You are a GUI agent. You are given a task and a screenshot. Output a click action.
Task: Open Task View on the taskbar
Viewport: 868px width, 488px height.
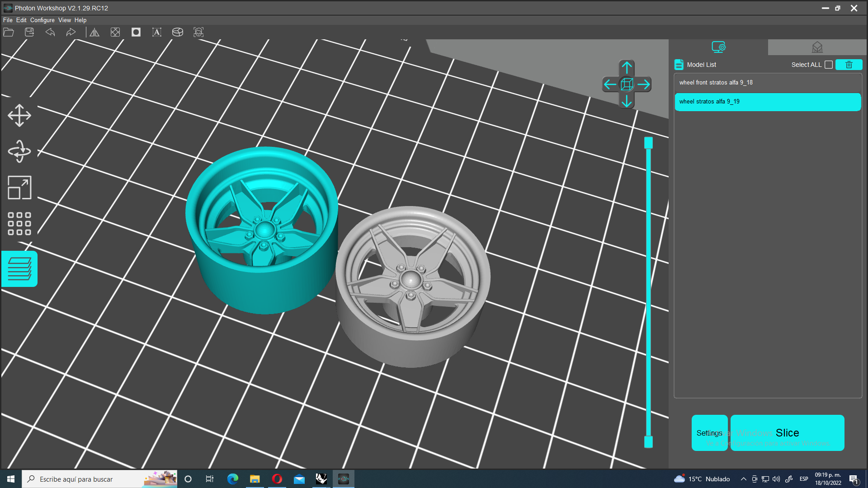pos(210,479)
